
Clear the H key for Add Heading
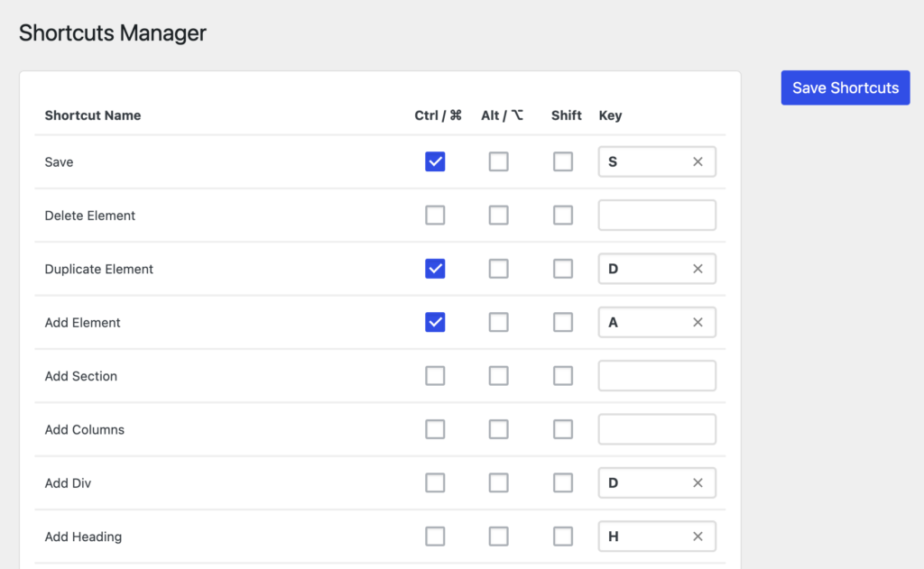(x=698, y=537)
